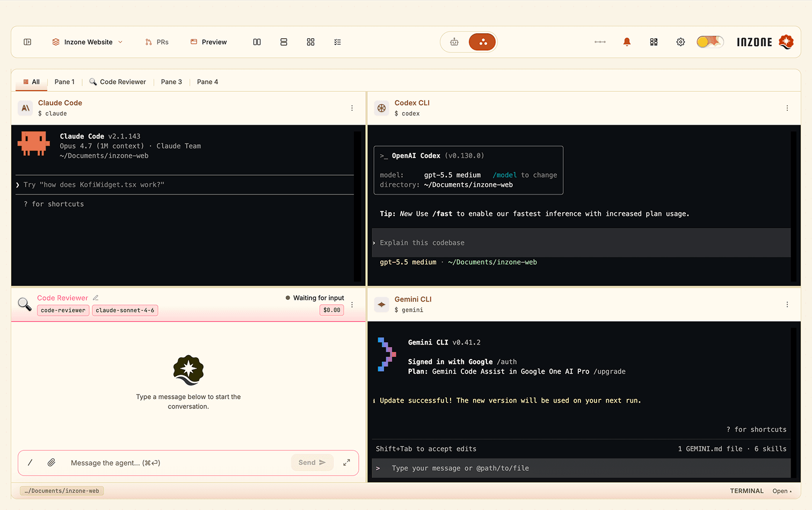This screenshot has width=812, height=510.
Task: Click the connection line icon in toolbar
Action: [x=600, y=42]
